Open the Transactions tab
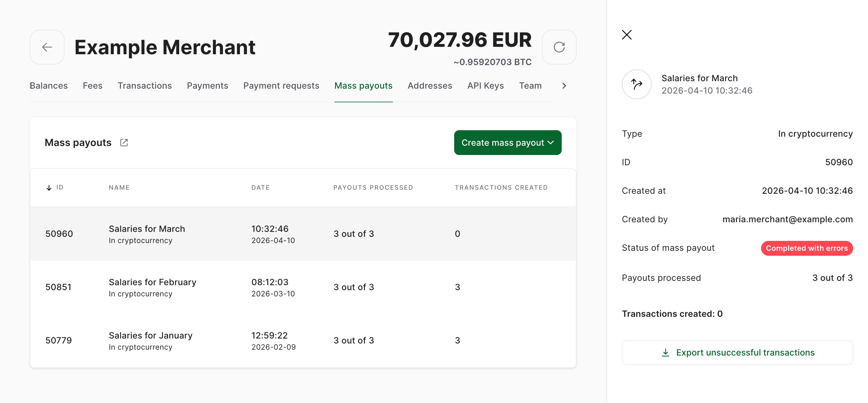The width and height of the screenshot is (868, 403). click(144, 86)
